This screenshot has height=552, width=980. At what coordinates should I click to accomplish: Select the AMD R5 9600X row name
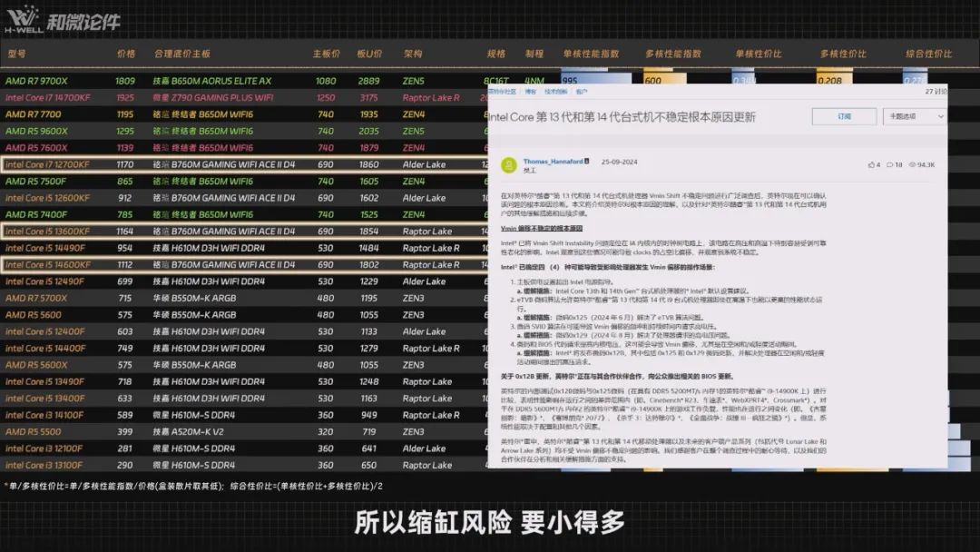(36, 132)
